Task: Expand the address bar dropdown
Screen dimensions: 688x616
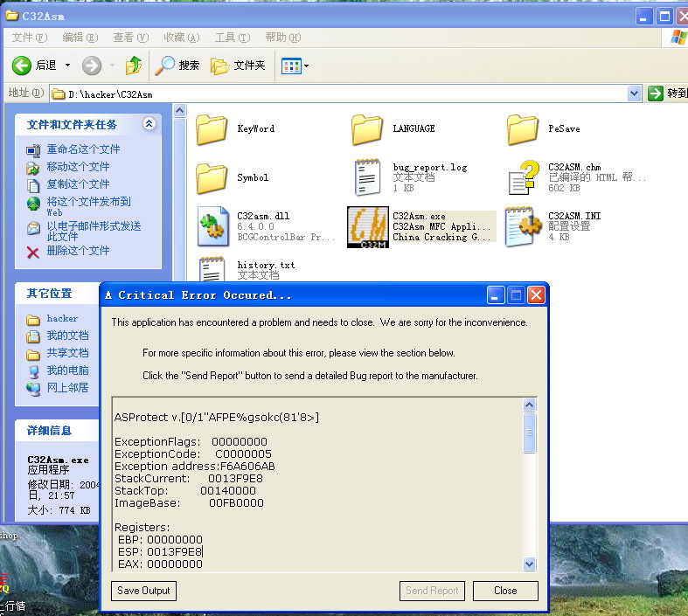Action: 634,93
